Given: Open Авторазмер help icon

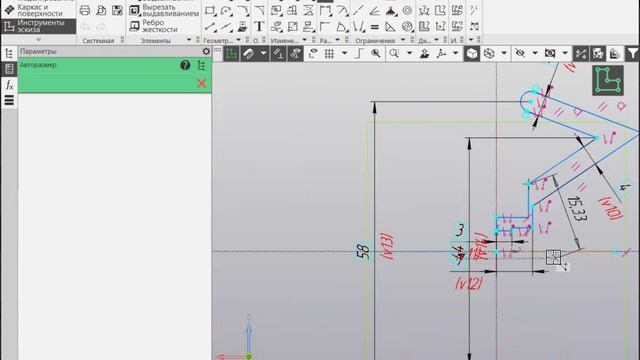Looking at the screenshot, I should [185, 65].
